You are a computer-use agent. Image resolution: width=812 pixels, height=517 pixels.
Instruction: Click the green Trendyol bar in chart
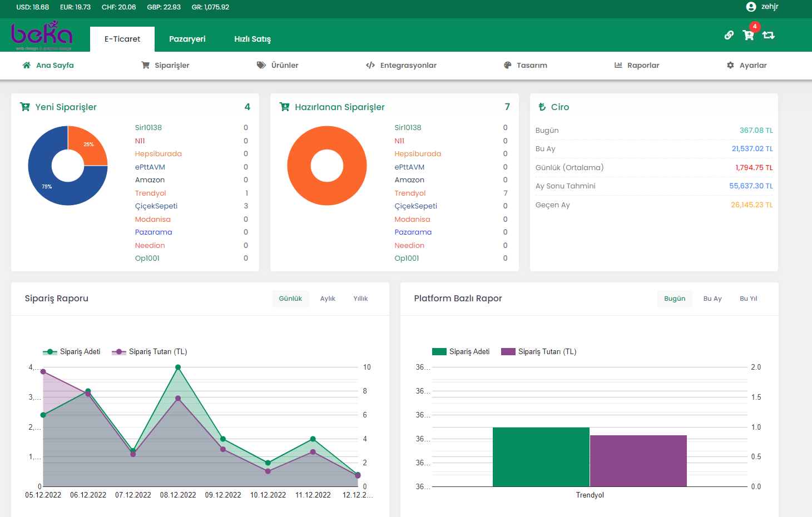tap(541, 457)
